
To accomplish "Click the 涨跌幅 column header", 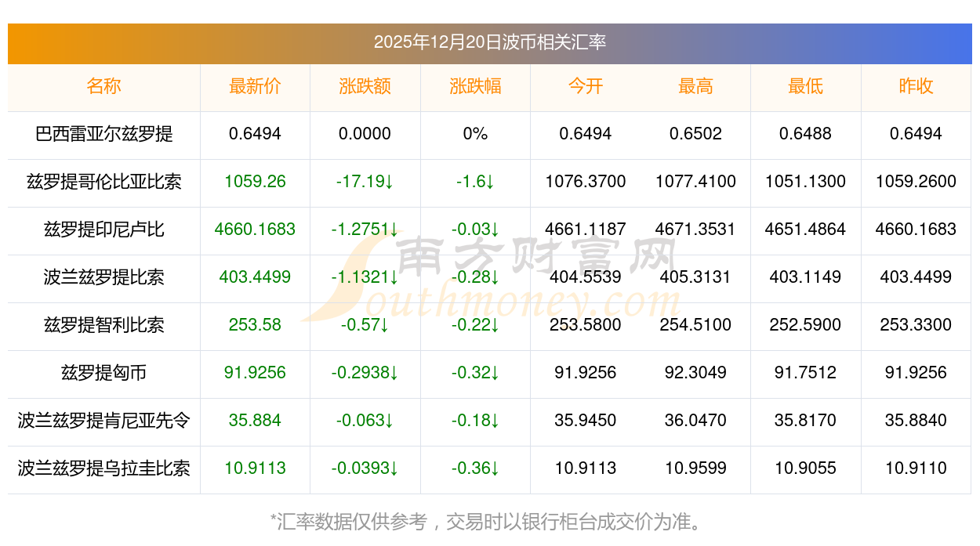I will pyautogui.click(x=475, y=86).
